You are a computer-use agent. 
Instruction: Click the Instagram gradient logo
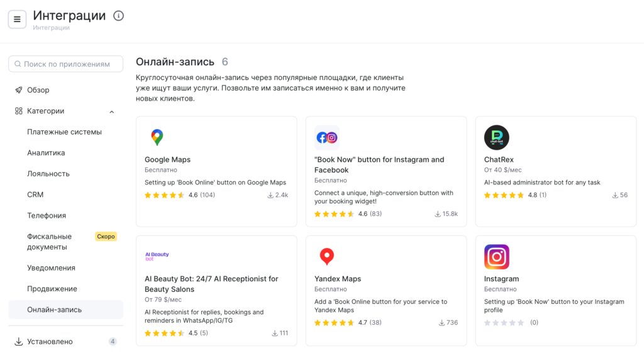click(496, 257)
